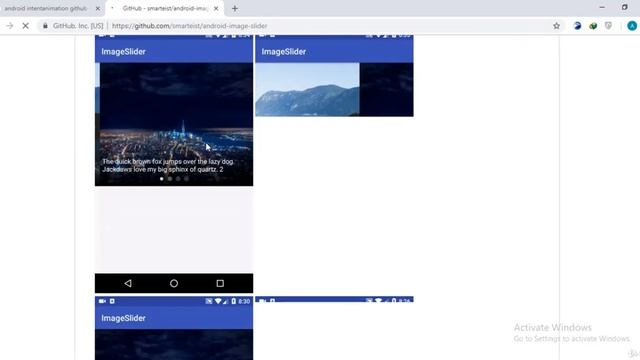Screen dimensions: 640x360
Task: Click the forward navigation arrow
Action: click(9, 26)
